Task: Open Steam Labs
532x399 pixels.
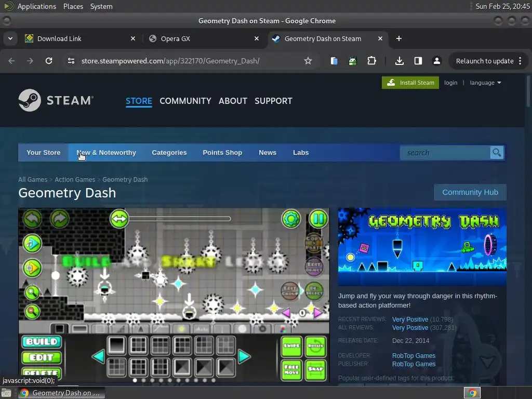Action: tap(301, 153)
